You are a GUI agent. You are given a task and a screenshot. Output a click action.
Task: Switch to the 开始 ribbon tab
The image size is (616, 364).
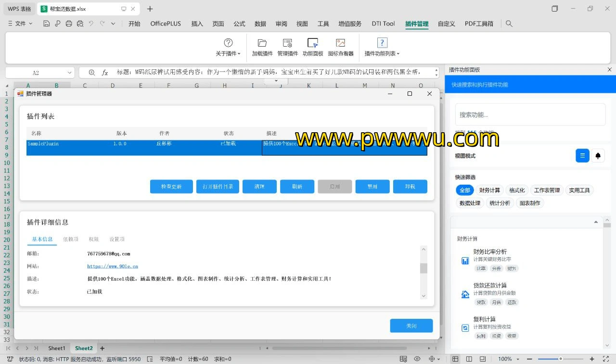pos(134,24)
